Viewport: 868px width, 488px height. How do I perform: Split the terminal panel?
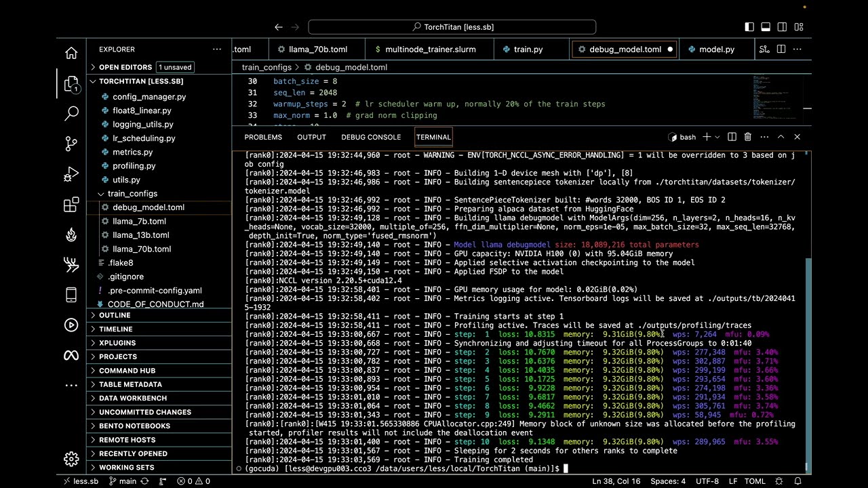[732, 137]
